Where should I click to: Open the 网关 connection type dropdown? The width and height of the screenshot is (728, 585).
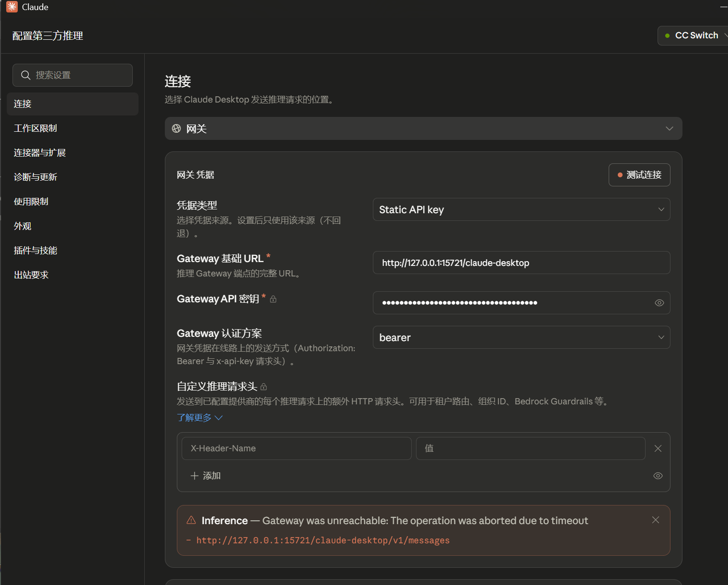pyautogui.click(x=424, y=128)
